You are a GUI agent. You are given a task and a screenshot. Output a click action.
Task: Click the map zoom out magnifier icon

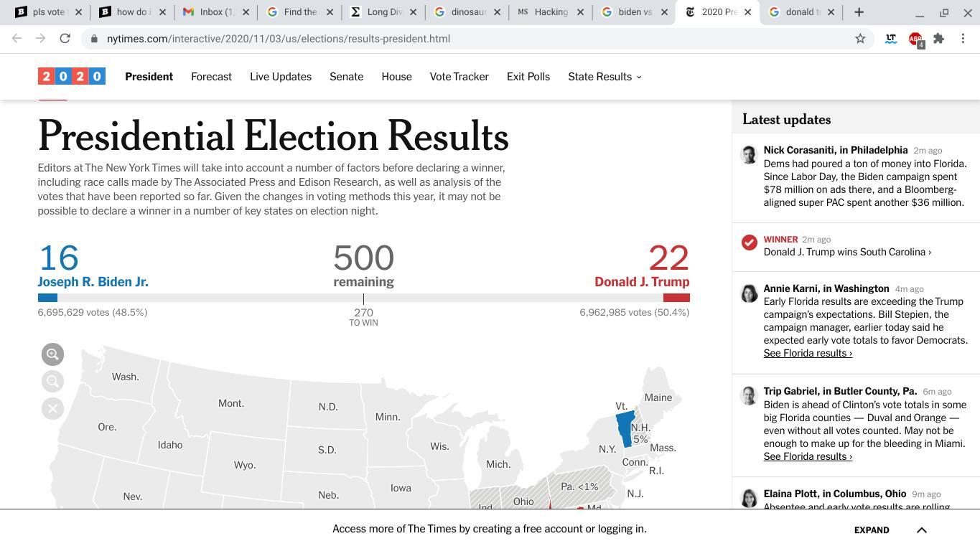click(52, 382)
